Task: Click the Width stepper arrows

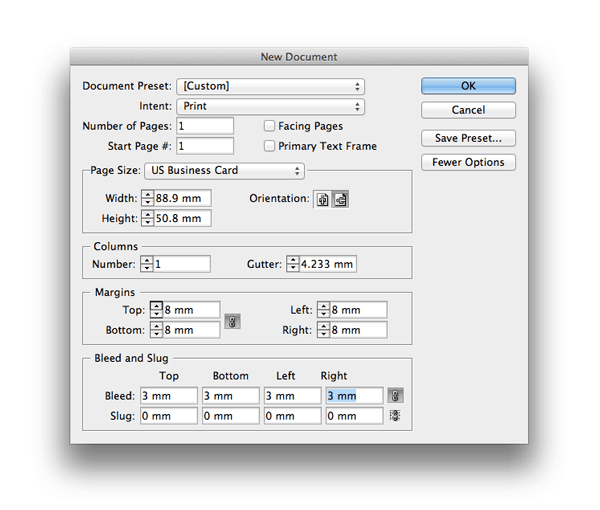Action: pyautogui.click(x=148, y=198)
